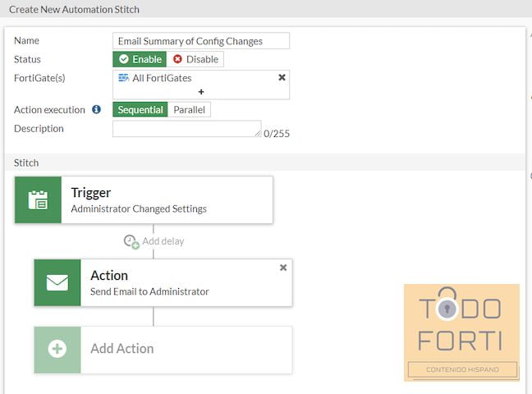Open the Administrator Changed Settings trigger
The width and height of the screenshot is (532, 394).
(144, 200)
